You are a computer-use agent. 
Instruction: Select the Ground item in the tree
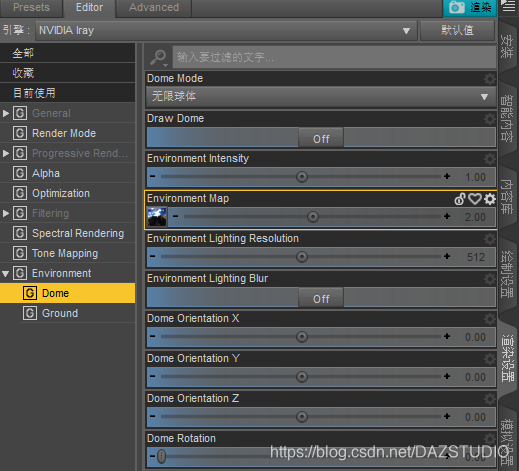(78, 313)
